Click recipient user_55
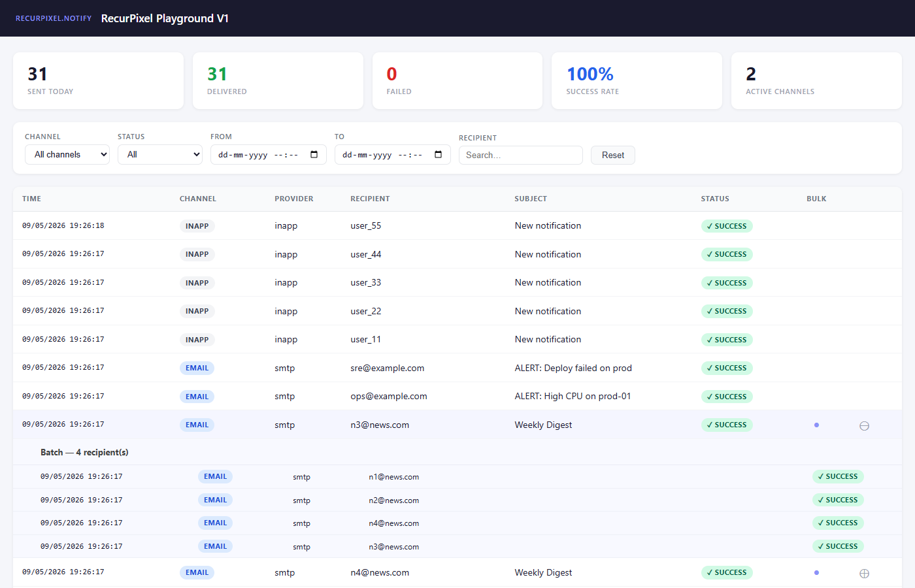Screen dimensions: 915x588 pyautogui.click(x=366, y=226)
